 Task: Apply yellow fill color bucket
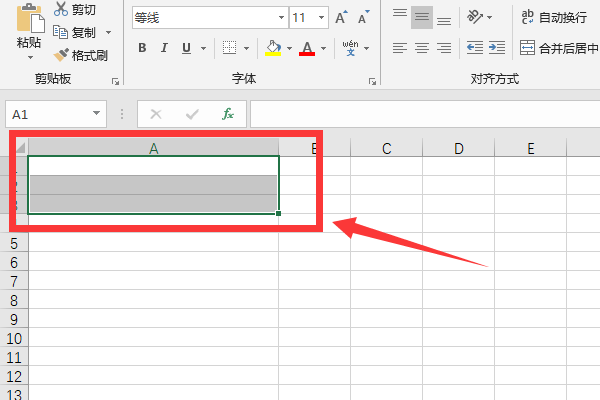pyautogui.click(x=273, y=48)
